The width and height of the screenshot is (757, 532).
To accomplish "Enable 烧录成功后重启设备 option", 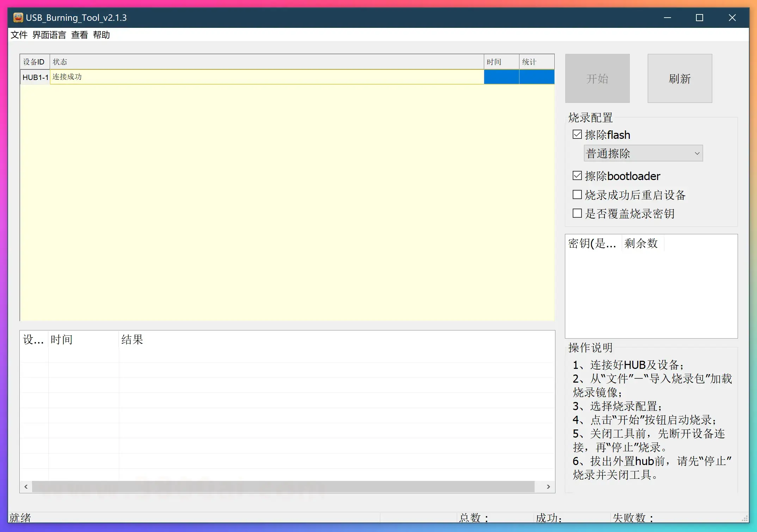I will [577, 194].
